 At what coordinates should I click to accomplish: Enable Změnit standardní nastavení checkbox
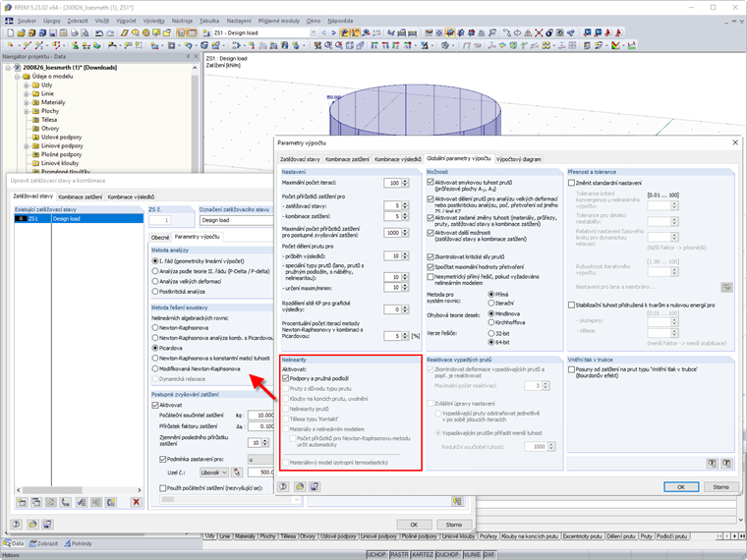(x=571, y=183)
